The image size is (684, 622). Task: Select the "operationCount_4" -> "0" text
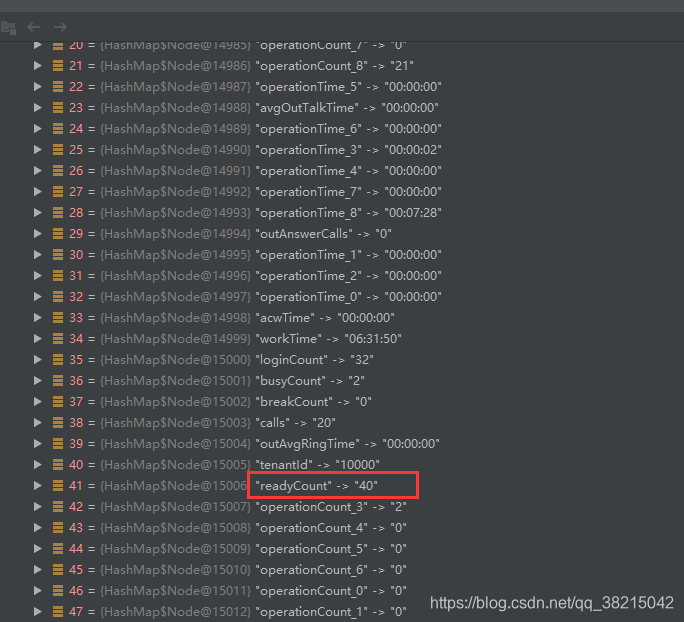[331, 528]
